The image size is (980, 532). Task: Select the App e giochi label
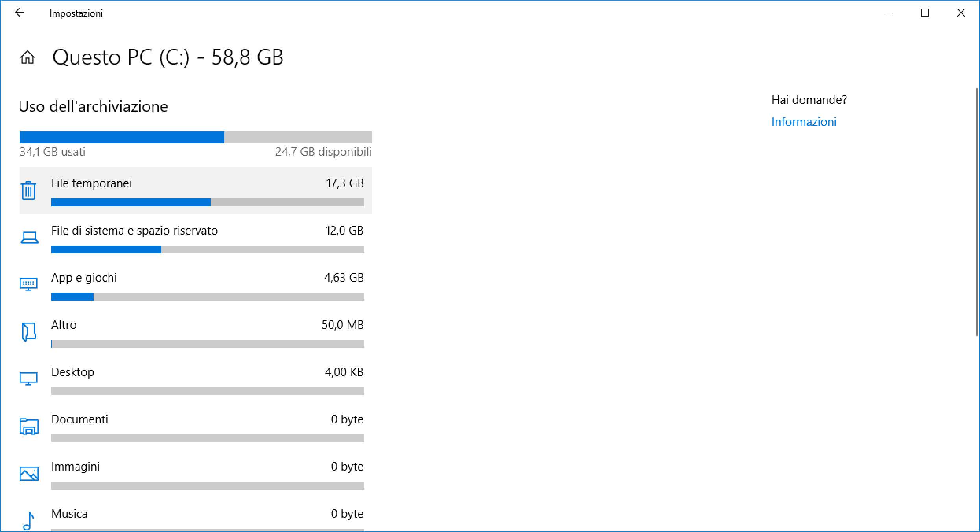coord(84,278)
